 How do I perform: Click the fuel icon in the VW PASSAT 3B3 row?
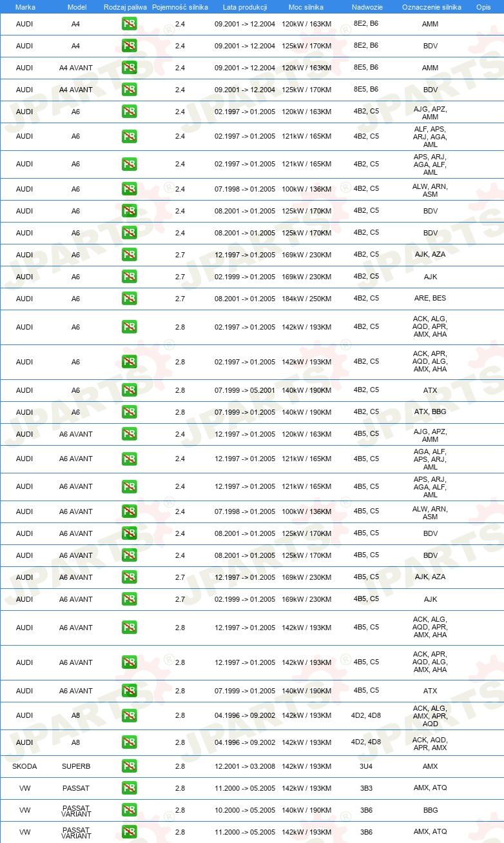point(129,788)
